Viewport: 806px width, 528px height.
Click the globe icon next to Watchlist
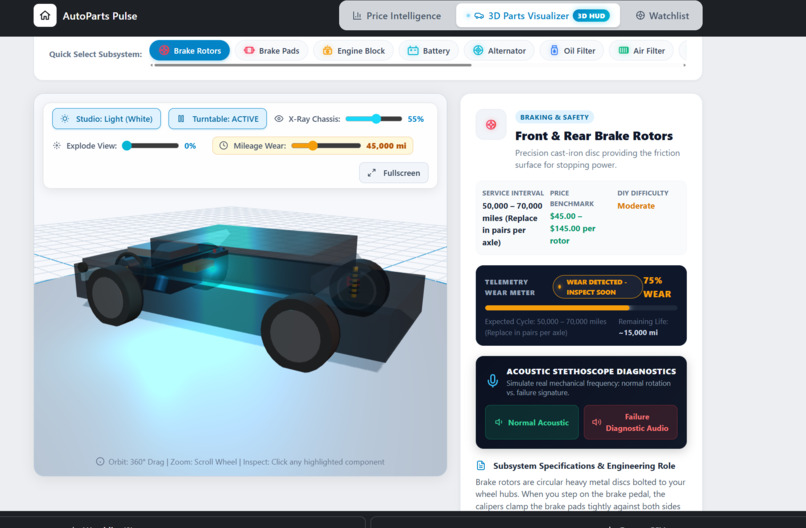click(x=640, y=15)
